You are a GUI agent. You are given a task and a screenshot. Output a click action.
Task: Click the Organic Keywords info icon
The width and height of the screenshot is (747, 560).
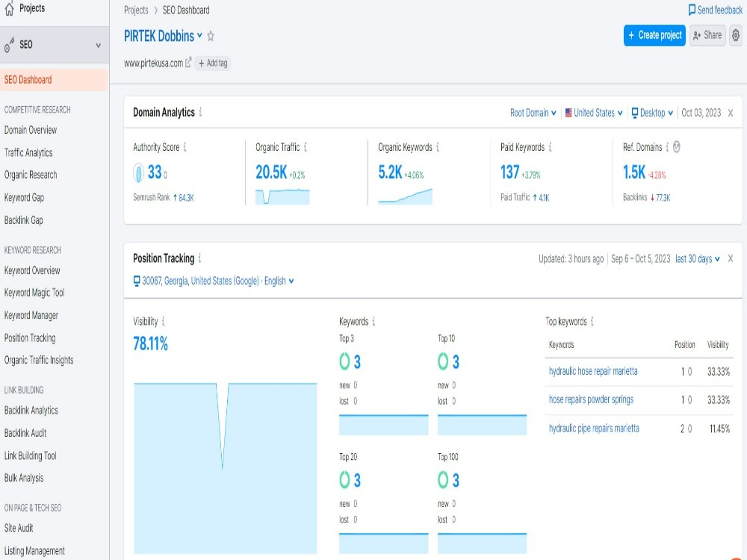coord(437,147)
